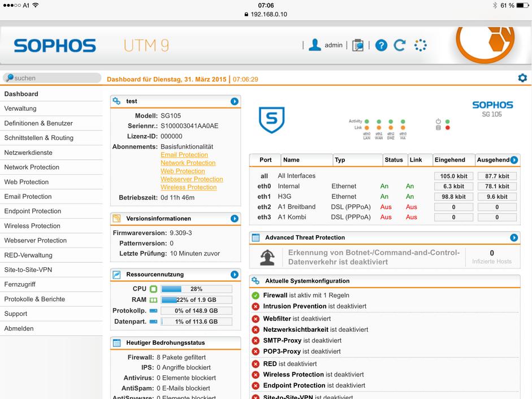Click green check beside Firewall status
532x399 pixels.
(x=256, y=296)
